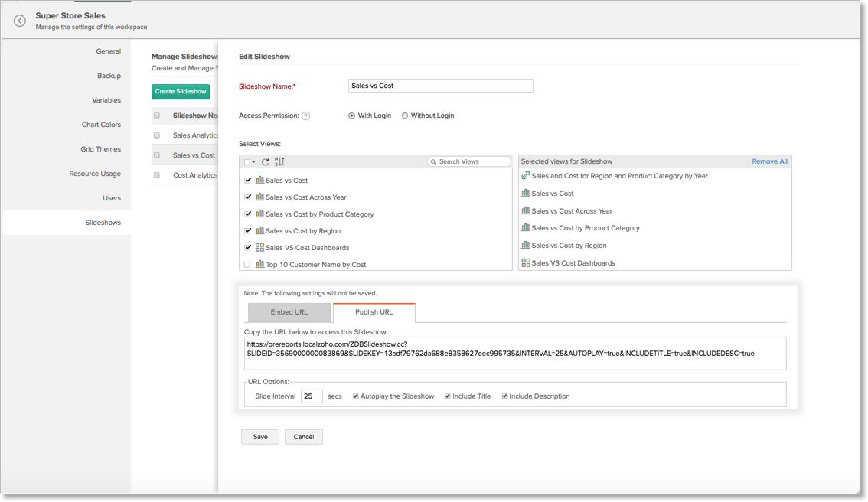Select the Without Login radio button

click(x=405, y=116)
